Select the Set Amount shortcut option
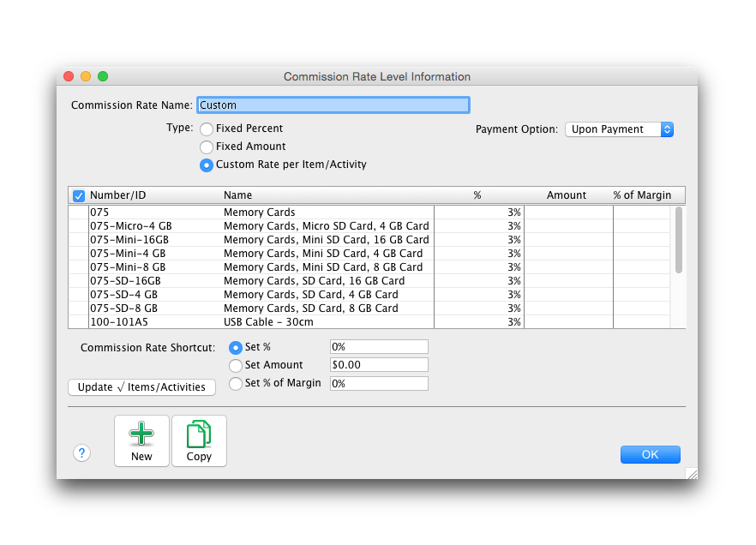756x545 pixels. [x=236, y=365]
